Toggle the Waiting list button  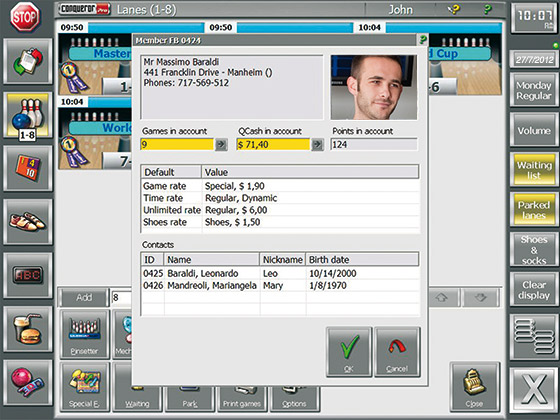pos(534,170)
